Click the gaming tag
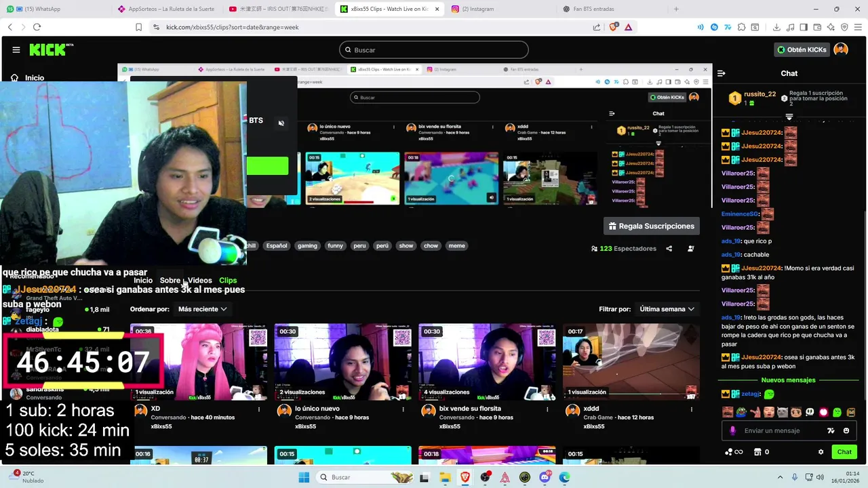 click(x=307, y=246)
